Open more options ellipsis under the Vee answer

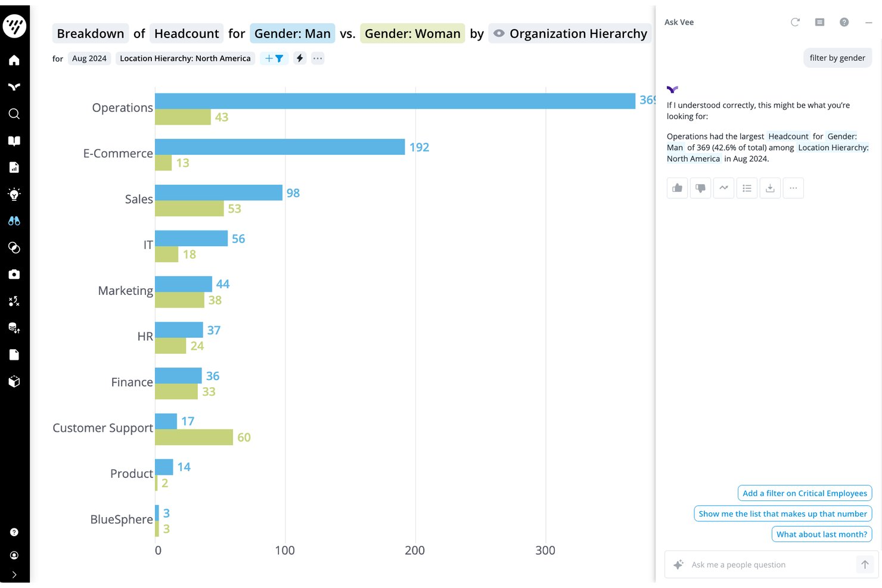793,188
